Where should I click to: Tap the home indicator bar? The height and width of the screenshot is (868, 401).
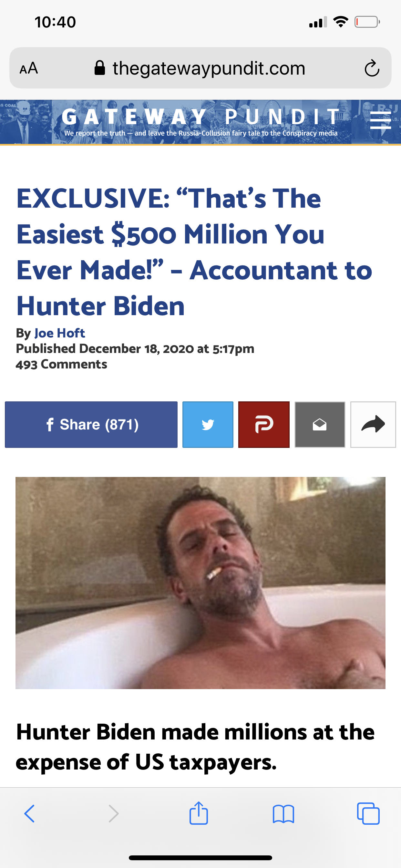pyautogui.click(x=200, y=858)
